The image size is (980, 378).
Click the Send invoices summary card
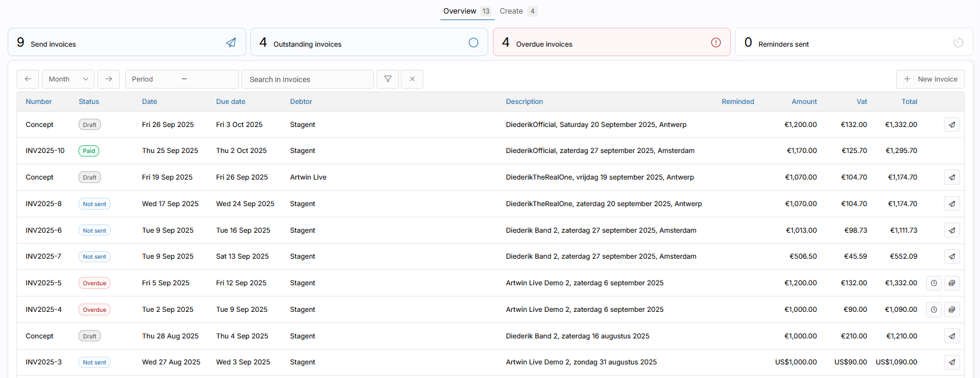127,43
